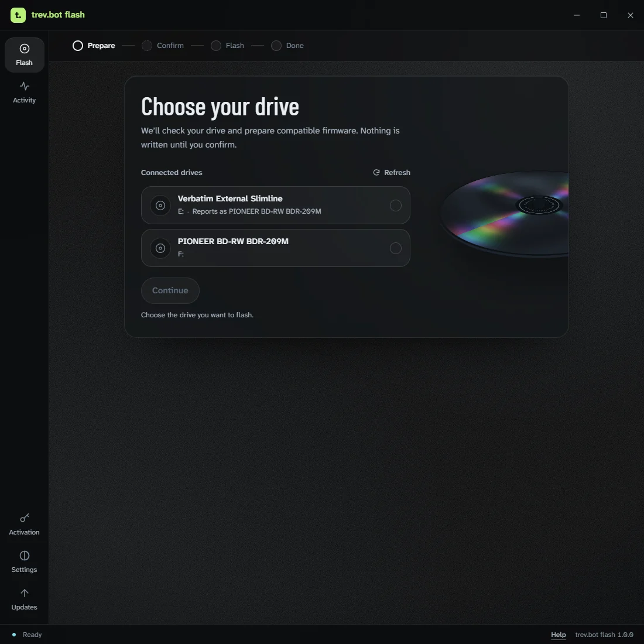
Task: Open the Flash section in sidebar
Action: [24, 55]
